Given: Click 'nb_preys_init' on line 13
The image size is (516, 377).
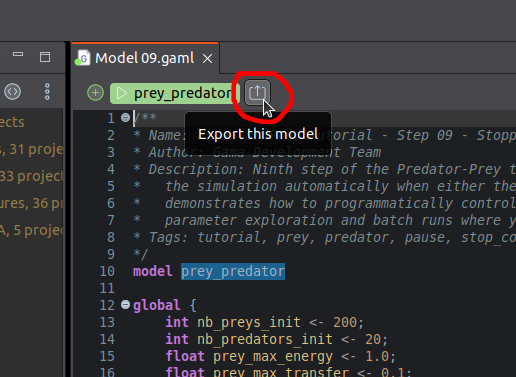Looking at the screenshot, I should pos(249,323).
